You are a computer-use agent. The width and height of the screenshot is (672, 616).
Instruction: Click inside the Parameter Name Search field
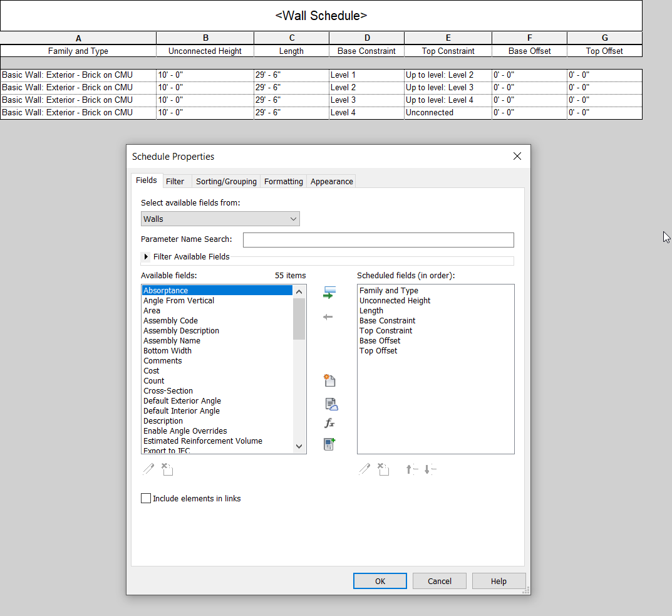coord(378,240)
